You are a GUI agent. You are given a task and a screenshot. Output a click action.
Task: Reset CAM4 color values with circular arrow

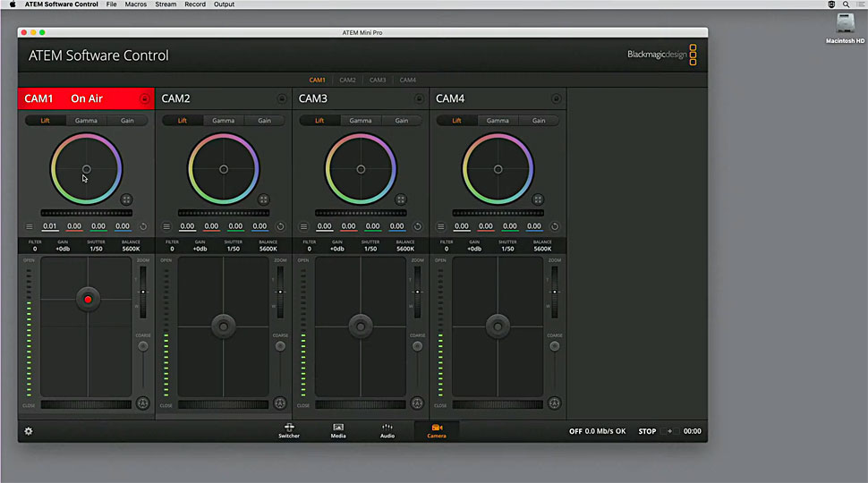555,226
